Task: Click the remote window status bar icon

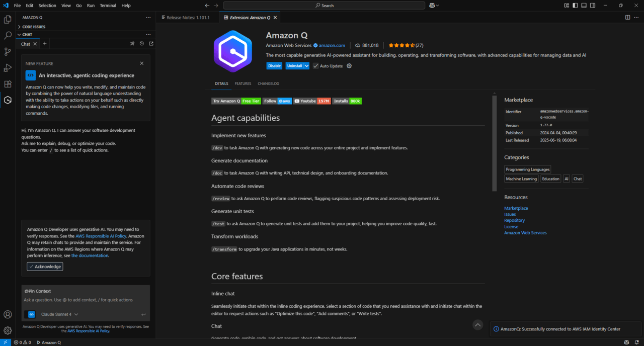Action: click(5, 342)
